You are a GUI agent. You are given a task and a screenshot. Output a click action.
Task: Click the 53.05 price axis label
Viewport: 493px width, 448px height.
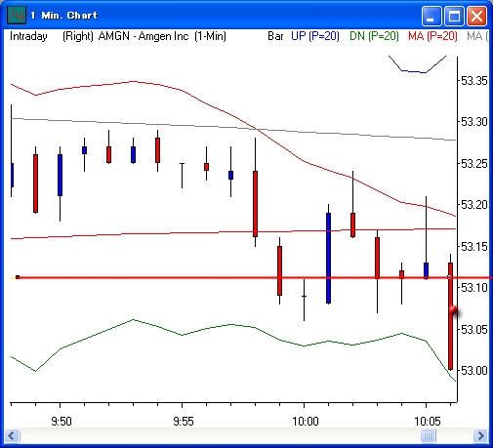(474, 330)
